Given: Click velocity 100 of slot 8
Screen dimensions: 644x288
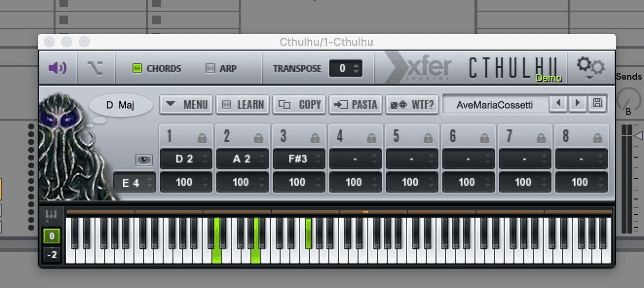Looking at the screenshot, I should pyautogui.click(x=582, y=182).
